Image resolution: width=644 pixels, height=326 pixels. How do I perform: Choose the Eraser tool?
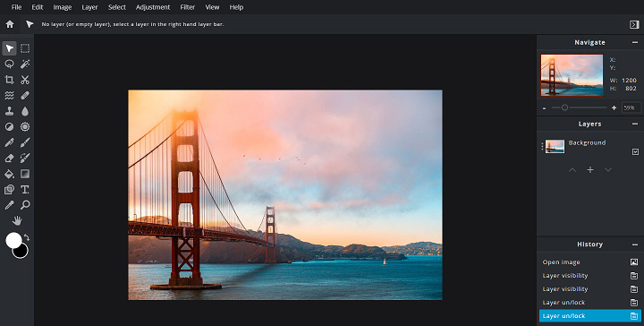9,158
